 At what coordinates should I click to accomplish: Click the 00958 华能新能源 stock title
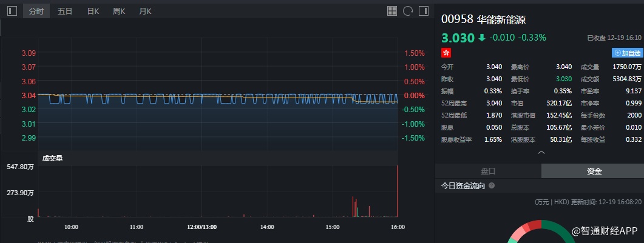(x=485, y=18)
